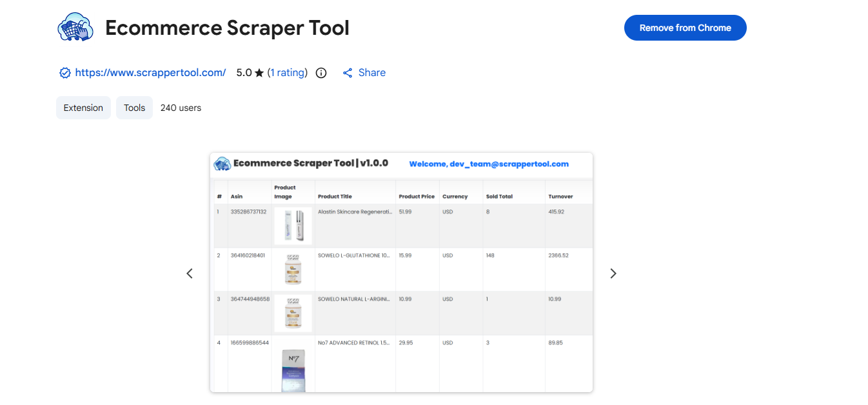Click the Remove from Chrome button
Image resolution: width=868 pixels, height=405 pixels.
(x=685, y=28)
